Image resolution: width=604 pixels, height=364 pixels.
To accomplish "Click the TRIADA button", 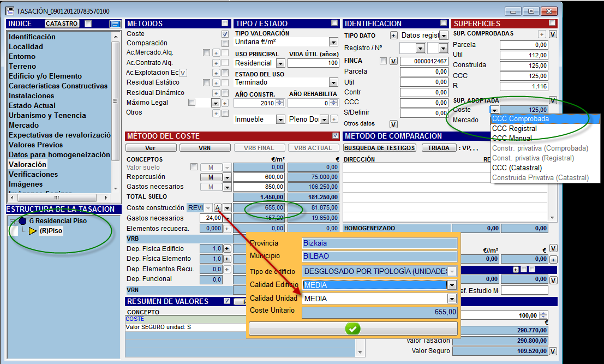I will [x=438, y=148].
